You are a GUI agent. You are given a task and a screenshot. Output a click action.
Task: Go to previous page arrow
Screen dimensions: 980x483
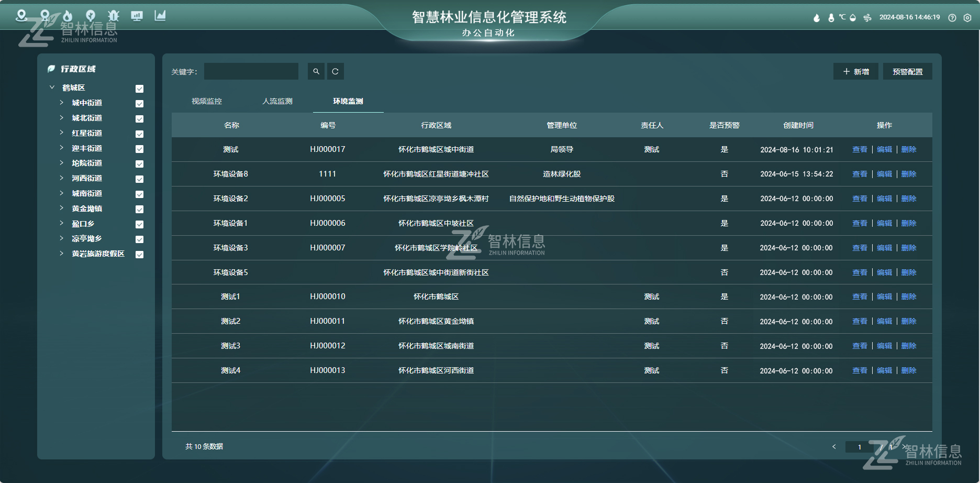pos(834,446)
